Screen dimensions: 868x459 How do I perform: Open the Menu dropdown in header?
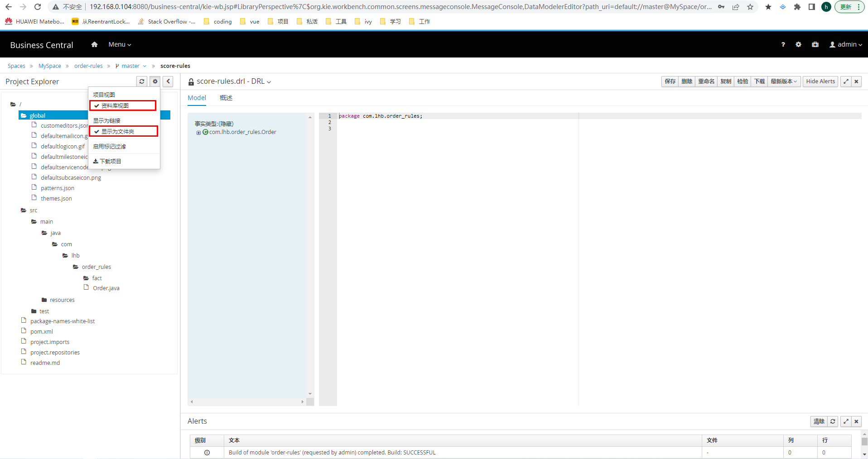click(x=120, y=44)
